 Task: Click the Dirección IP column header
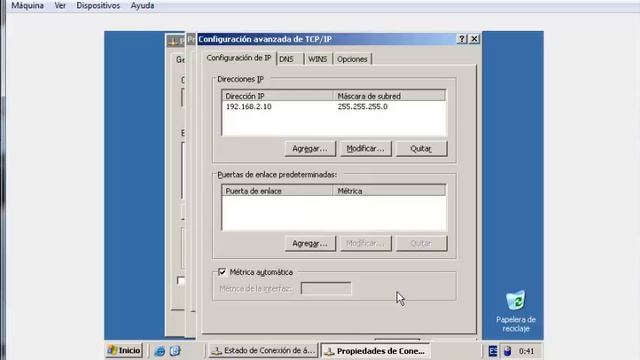(278, 96)
